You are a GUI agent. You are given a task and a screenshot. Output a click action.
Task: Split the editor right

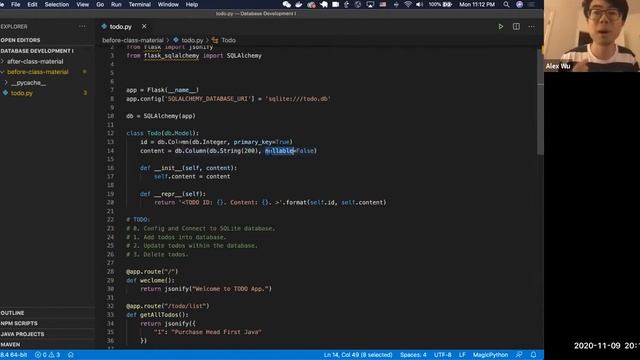(x=516, y=27)
